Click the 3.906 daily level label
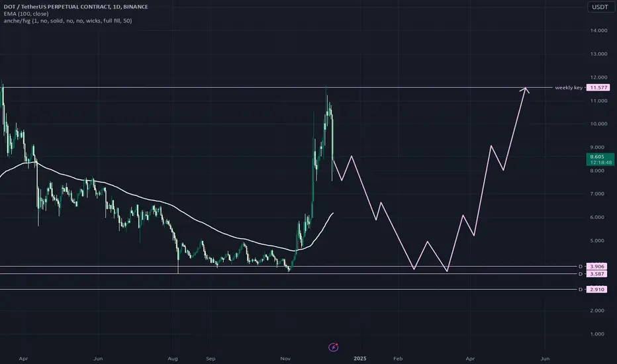617x364 pixels. (x=596, y=267)
